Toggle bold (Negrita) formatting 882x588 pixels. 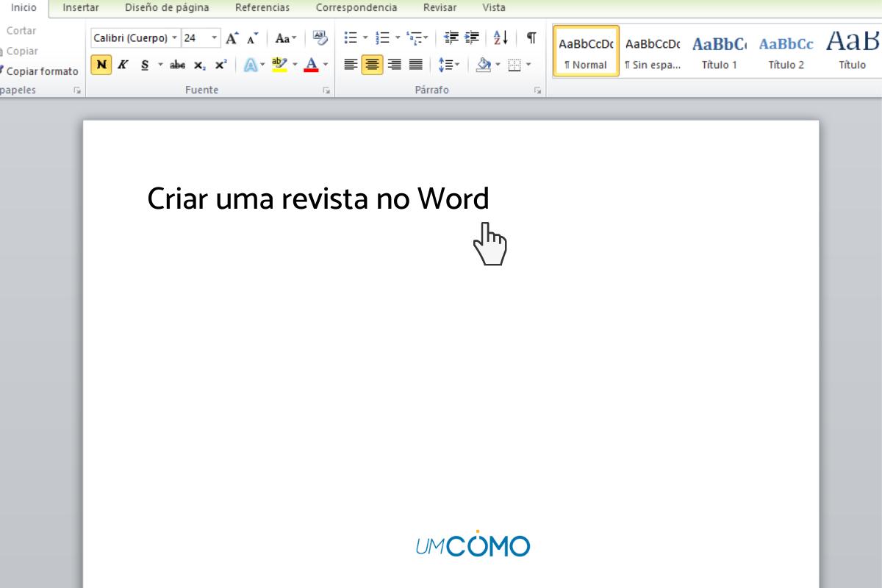(x=103, y=65)
